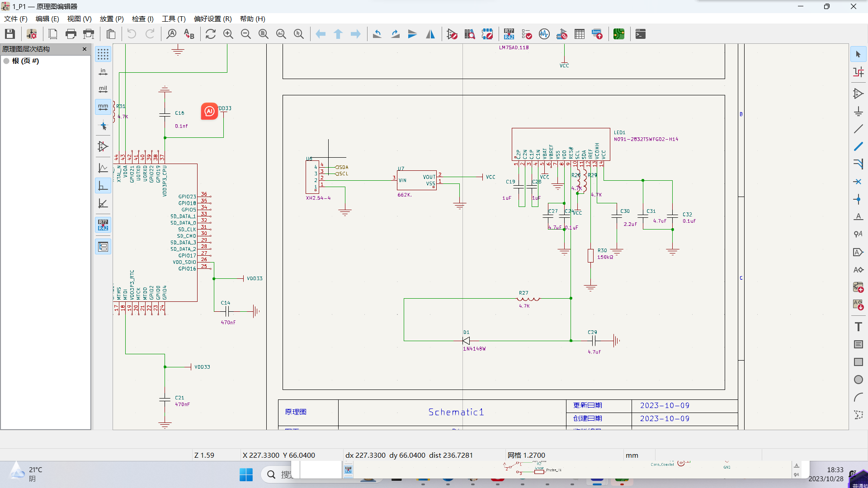This screenshot has height=488, width=868.
Task: Navigate back in sheet history
Action: [321, 34]
